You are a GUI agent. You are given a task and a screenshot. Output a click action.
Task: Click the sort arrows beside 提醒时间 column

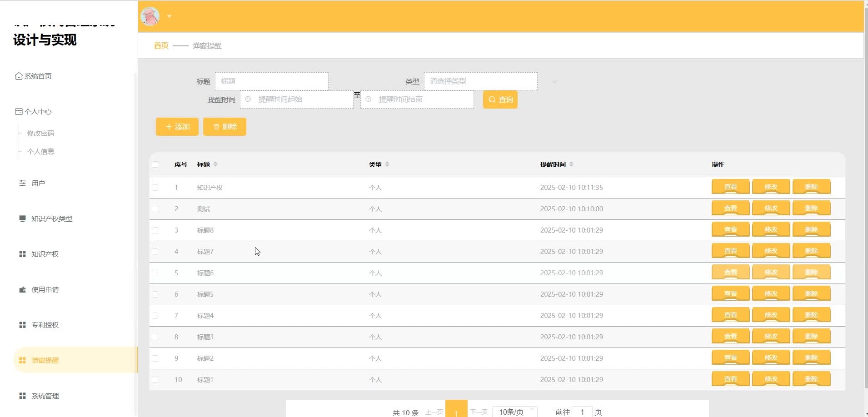pos(571,164)
